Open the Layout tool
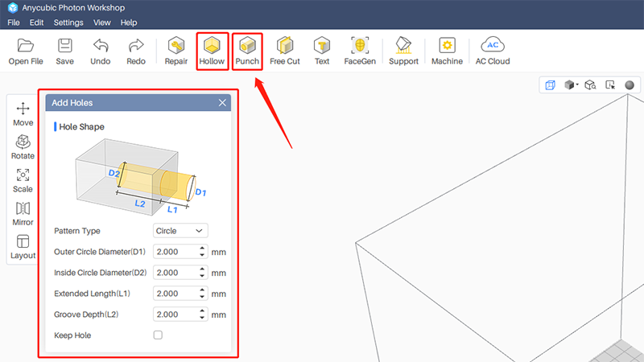 (23, 247)
